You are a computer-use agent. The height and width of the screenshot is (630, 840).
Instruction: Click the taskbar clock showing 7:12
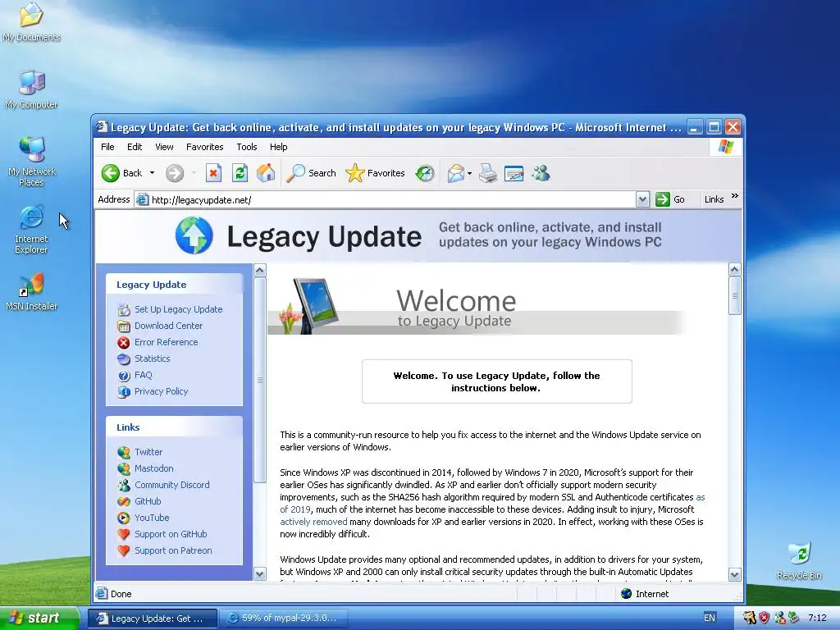click(817, 618)
